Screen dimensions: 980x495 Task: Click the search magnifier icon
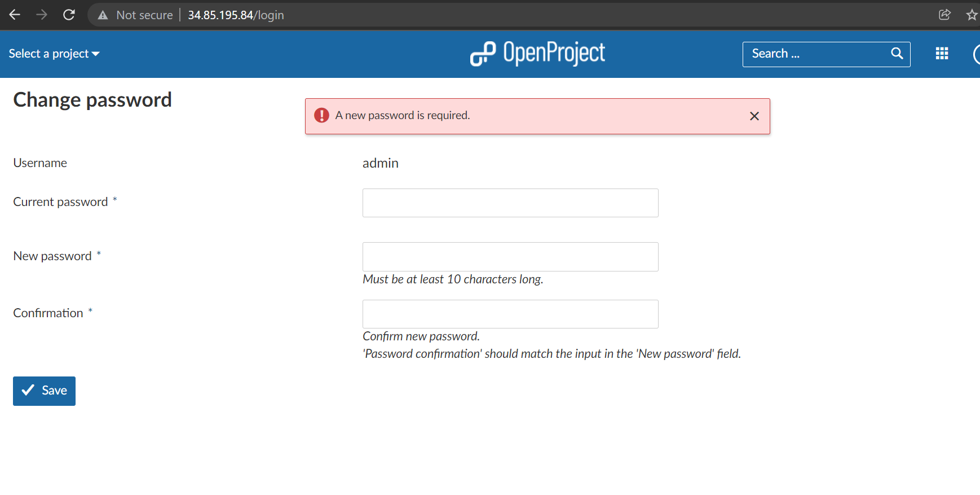tap(897, 54)
